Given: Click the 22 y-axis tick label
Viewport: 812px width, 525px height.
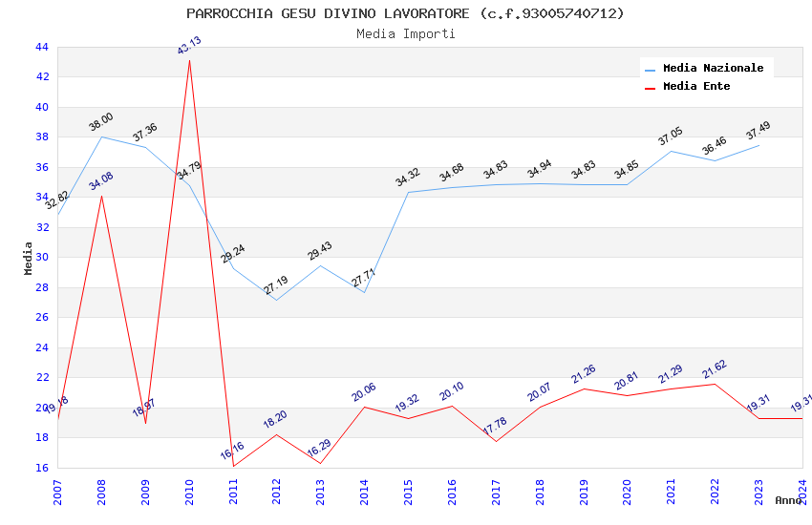Looking at the screenshot, I should point(42,377).
